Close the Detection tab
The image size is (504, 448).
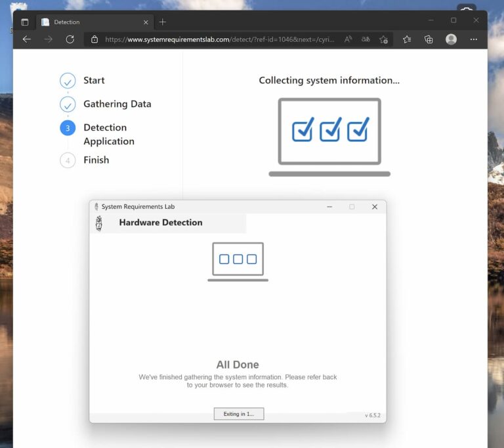pos(146,22)
